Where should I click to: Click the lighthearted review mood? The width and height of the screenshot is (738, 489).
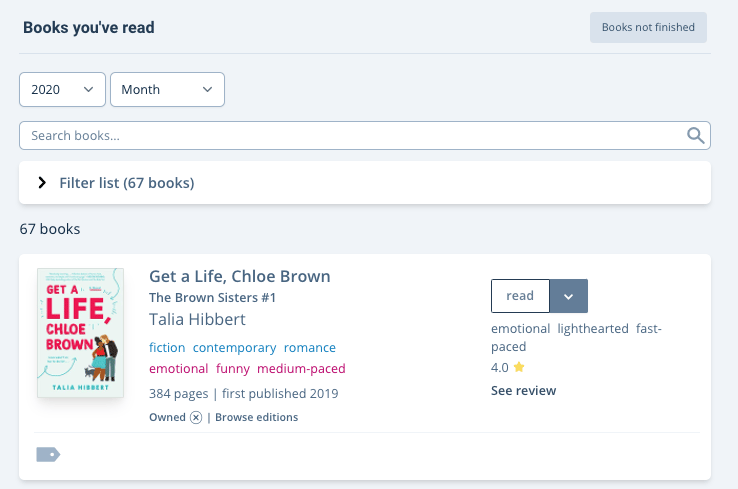(x=593, y=329)
